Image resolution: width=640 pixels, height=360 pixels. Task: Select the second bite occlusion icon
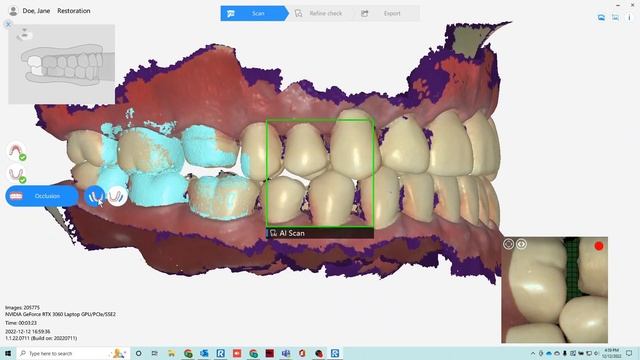pos(117,196)
